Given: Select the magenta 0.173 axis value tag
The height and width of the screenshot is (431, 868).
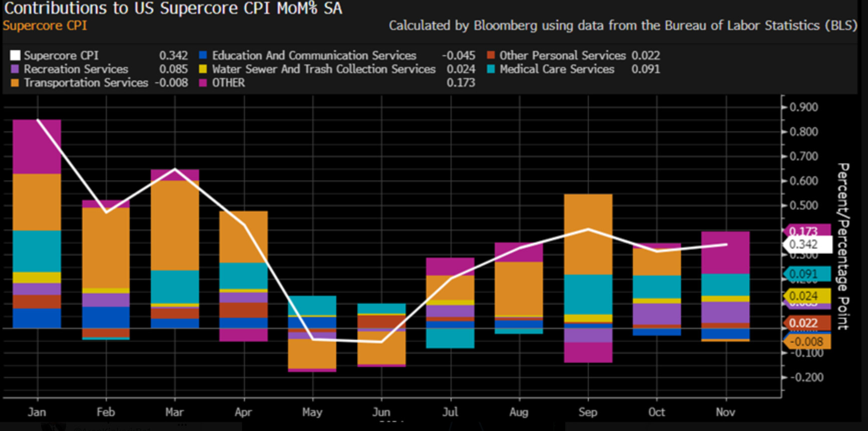Looking at the screenshot, I should click(x=806, y=231).
